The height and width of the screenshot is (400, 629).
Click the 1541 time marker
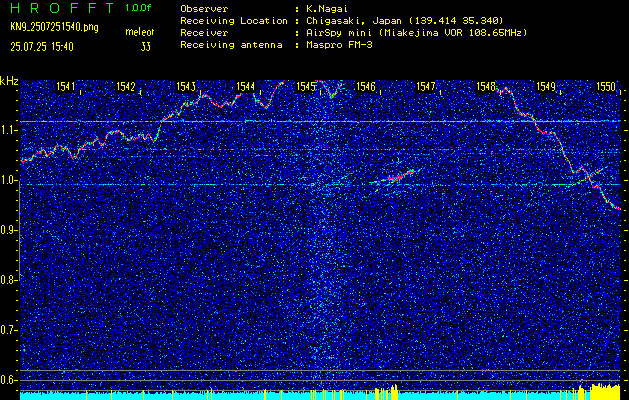click(66, 86)
